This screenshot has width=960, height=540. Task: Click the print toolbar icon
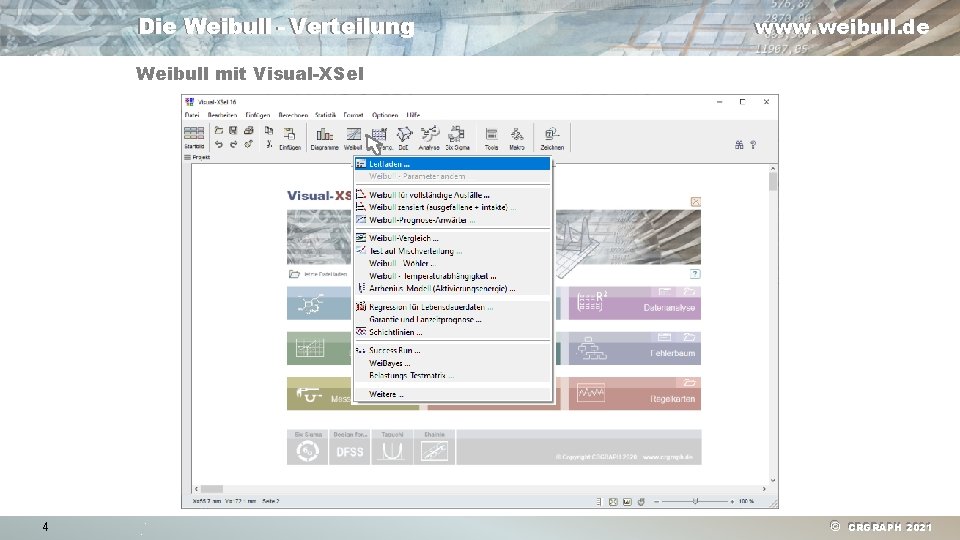pyautogui.click(x=249, y=130)
